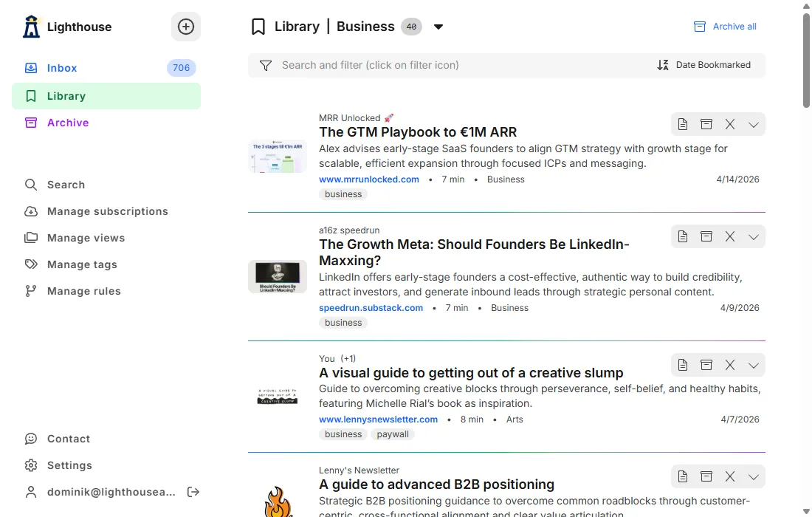Click the filter funnel icon
This screenshot has width=812, height=517.
point(266,66)
